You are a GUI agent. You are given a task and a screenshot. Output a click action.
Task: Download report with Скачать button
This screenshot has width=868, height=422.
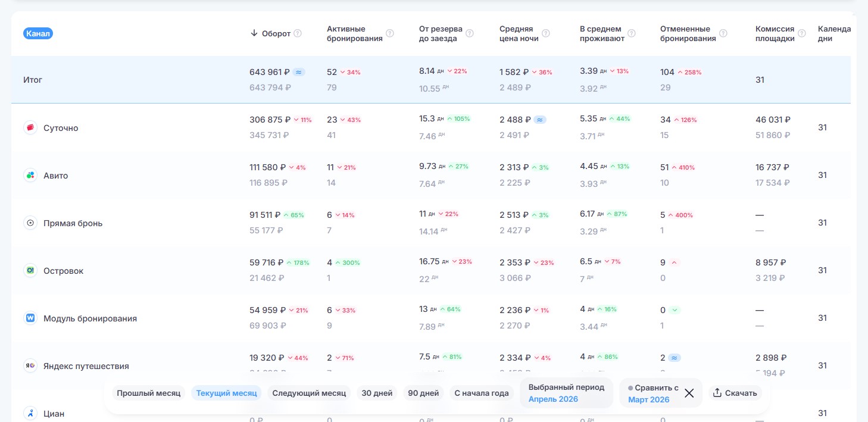pos(735,393)
